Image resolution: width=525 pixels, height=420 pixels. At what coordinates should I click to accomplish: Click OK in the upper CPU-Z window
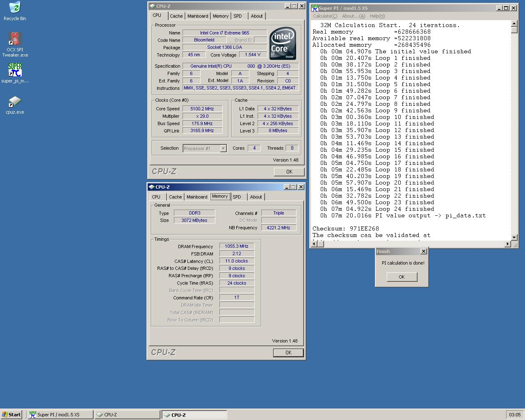click(289, 172)
